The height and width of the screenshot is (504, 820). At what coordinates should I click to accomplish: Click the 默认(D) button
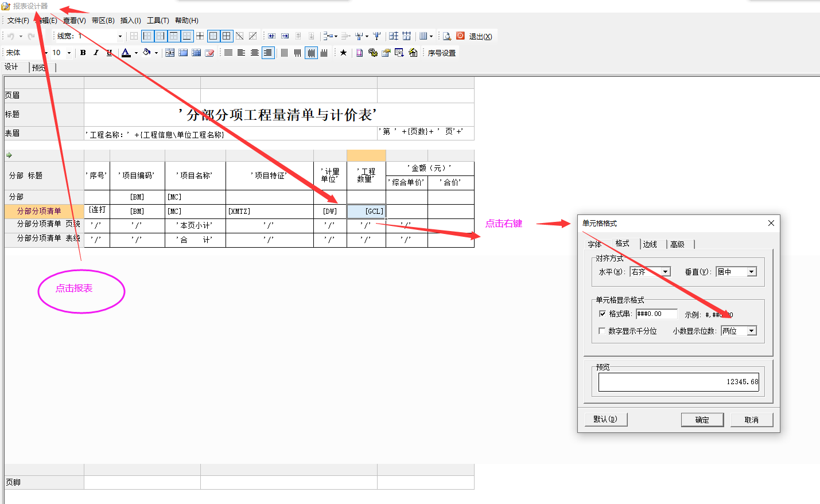click(606, 419)
